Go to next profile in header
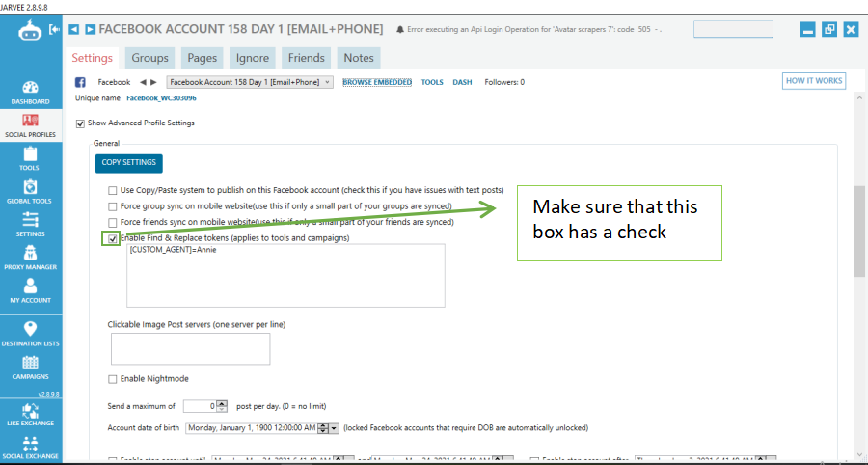 (91, 29)
